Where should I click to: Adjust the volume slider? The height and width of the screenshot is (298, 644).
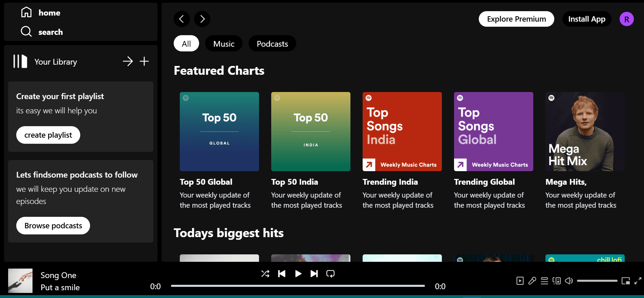pos(597,281)
